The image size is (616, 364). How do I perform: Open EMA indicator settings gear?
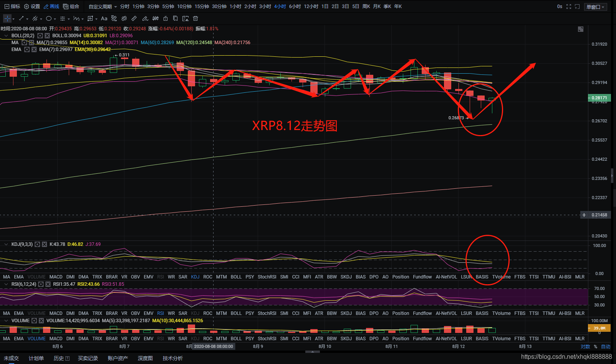pos(27,49)
